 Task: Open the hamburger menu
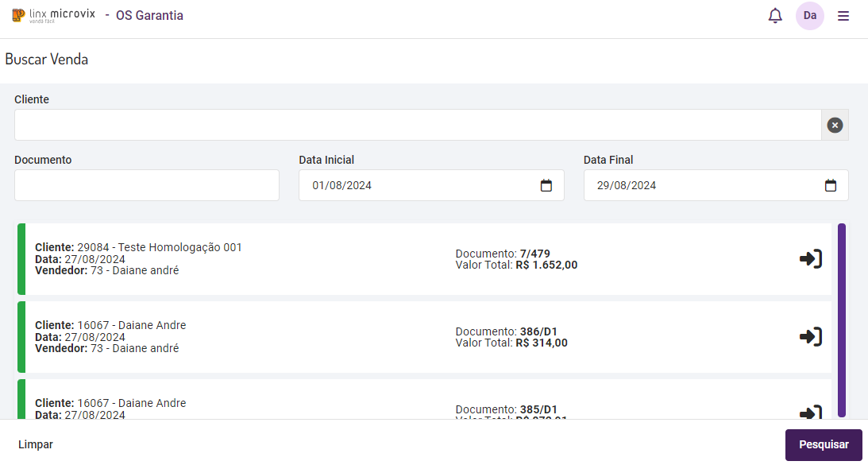843,16
